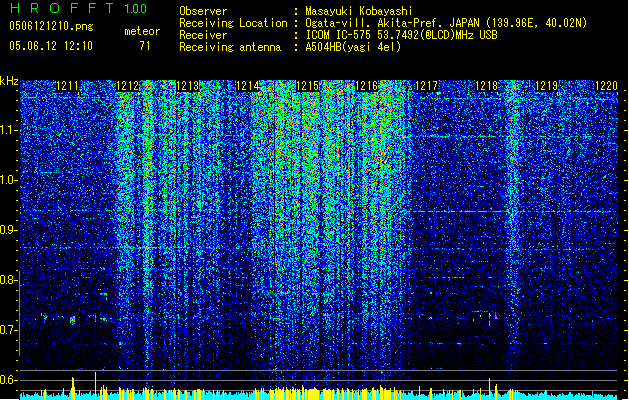Select the file name 0506121210.png

coord(51,26)
